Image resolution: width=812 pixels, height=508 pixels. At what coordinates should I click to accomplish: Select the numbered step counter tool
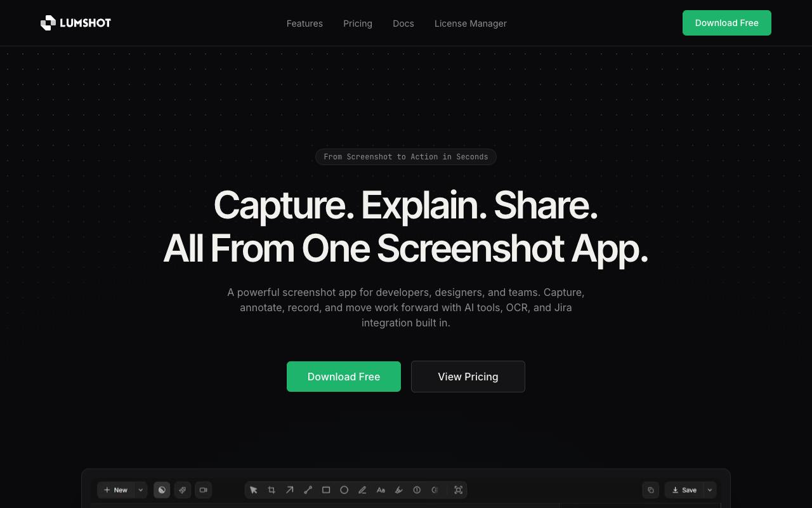pos(417,490)
